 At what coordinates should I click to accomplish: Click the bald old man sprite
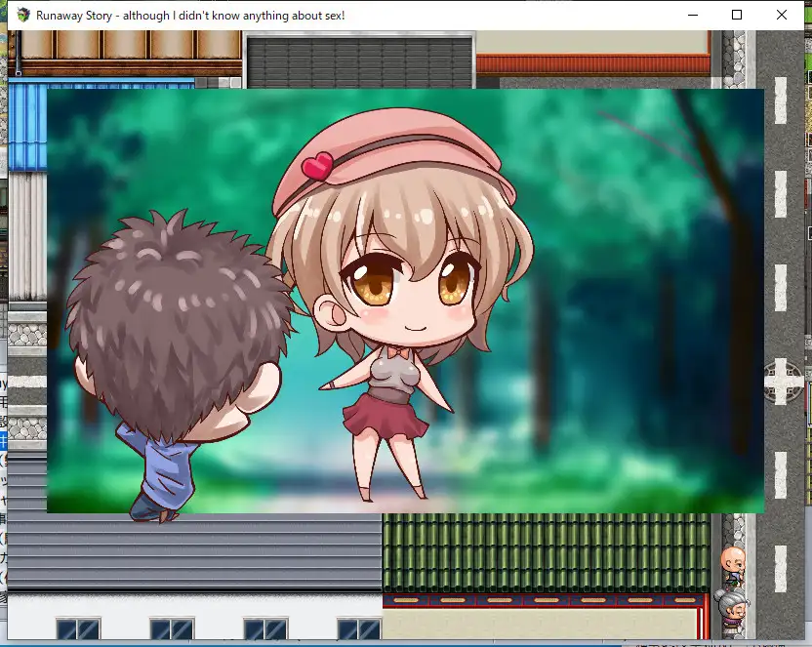733,567
